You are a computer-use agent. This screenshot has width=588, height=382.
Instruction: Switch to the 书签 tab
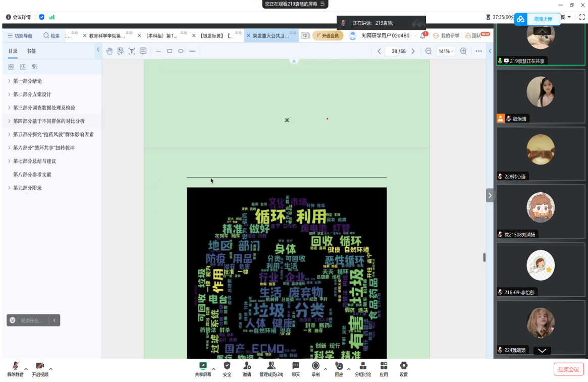(31, 51)
